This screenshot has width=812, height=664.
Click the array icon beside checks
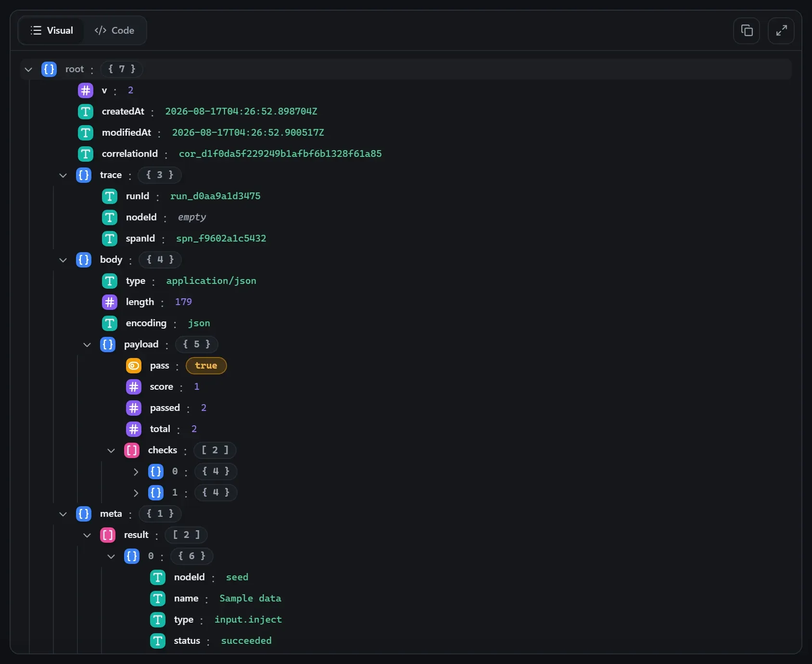click(132, 450)
